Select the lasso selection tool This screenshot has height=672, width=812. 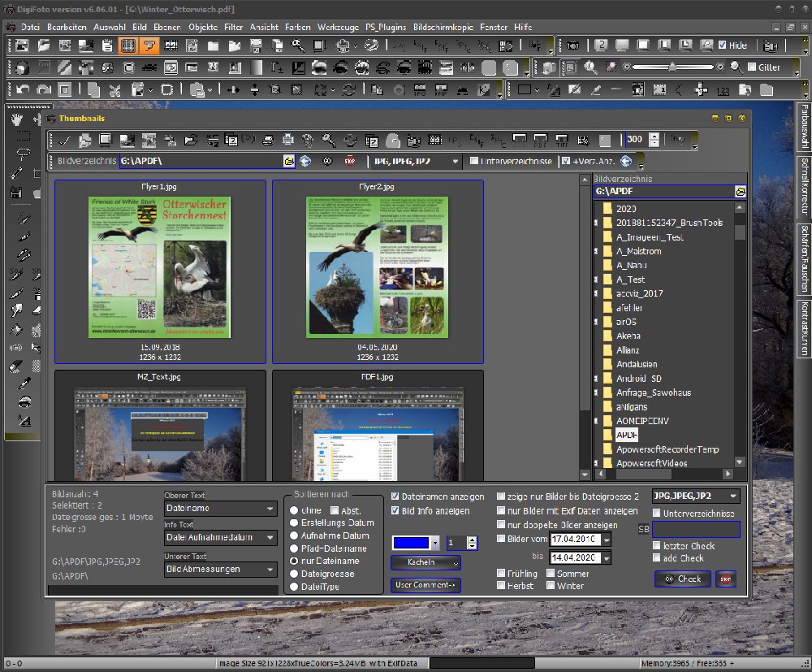coord(23,154)
